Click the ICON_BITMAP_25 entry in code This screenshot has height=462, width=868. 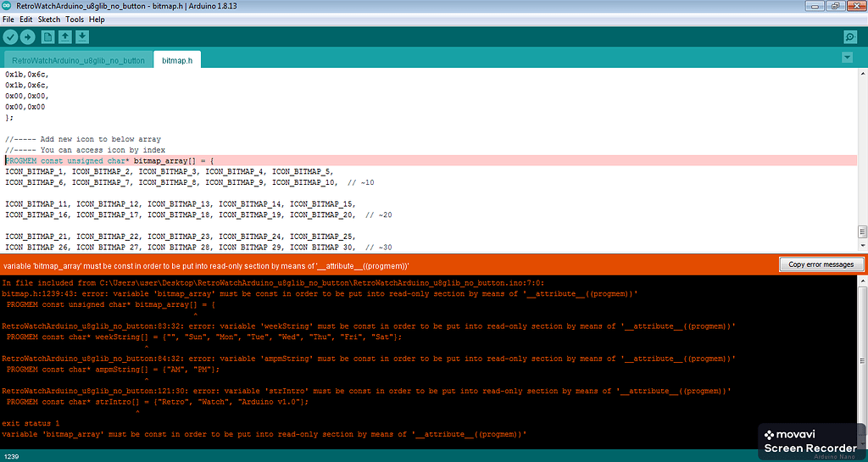[x=321, y=237]
